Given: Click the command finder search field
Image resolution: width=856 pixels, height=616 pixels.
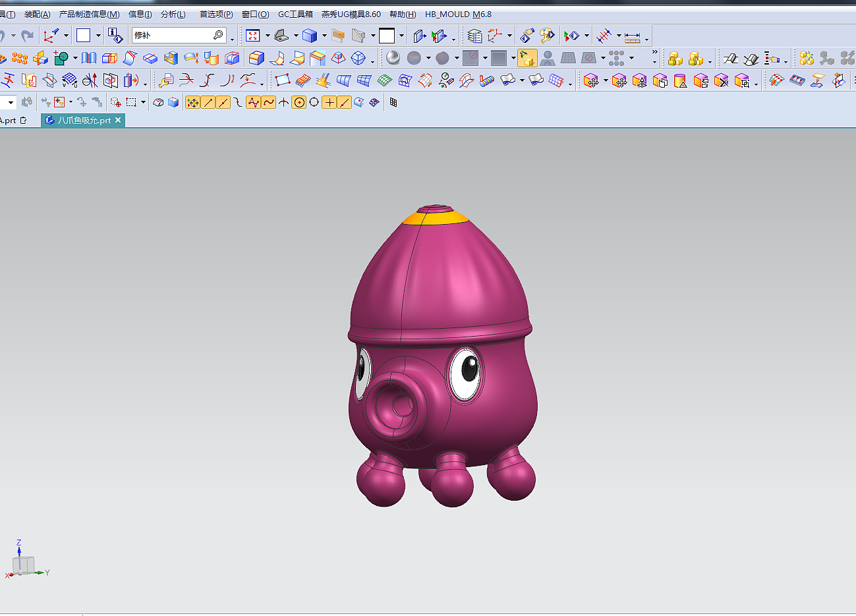Looking at the screenshot, I should [x=173, y=36].
